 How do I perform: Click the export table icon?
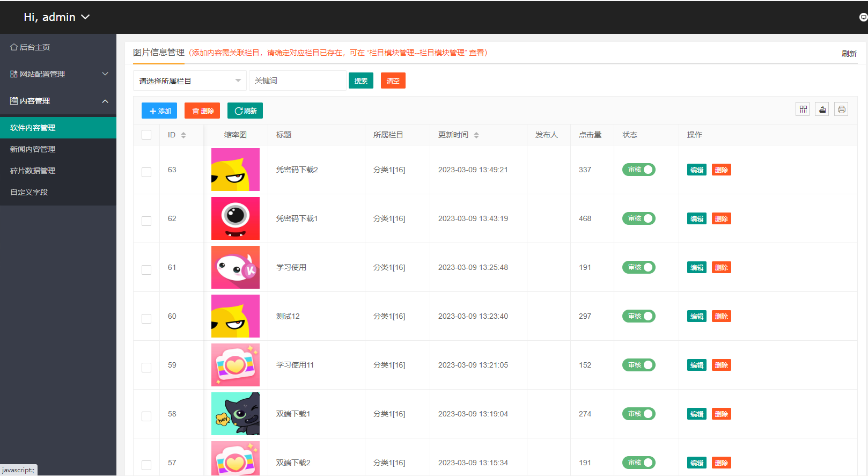pyautogui.click(x=822, y=109)
